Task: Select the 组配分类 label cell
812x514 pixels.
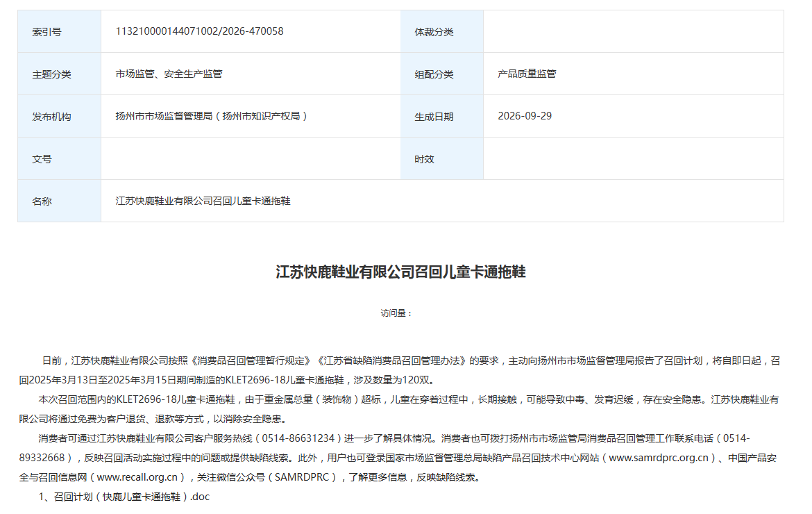Action: [x=441, y=74]
